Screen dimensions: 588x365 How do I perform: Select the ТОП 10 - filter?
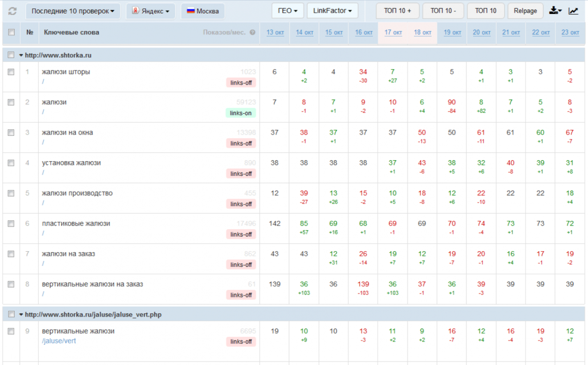[x=443, y=11]
